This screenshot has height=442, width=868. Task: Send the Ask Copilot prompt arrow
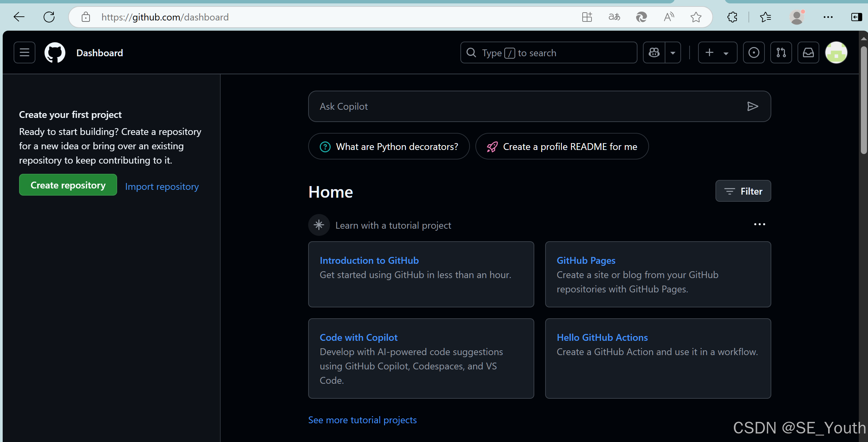coord(752,106)
